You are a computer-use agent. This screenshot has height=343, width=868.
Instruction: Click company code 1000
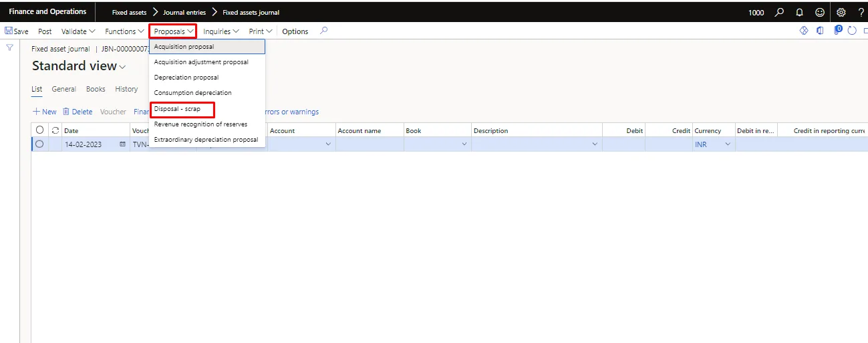pyautogui.click(x=756, y=12)
